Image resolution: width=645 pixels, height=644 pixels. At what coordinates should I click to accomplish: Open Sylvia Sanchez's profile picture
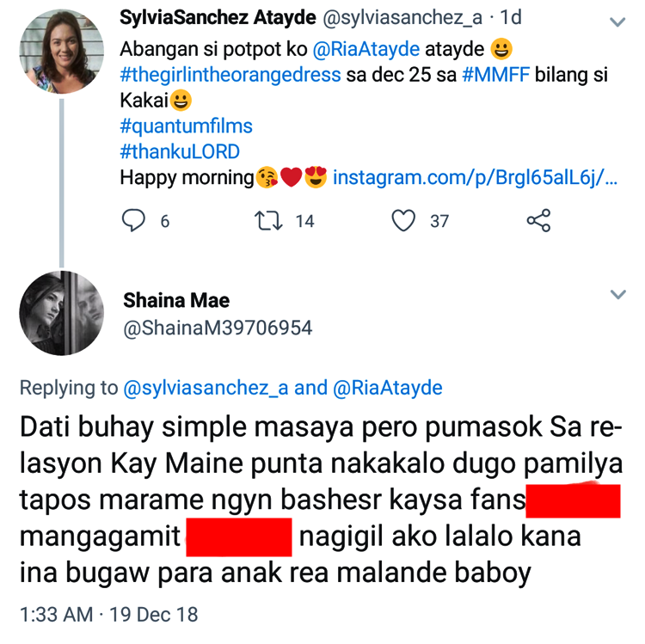point(61,52)
